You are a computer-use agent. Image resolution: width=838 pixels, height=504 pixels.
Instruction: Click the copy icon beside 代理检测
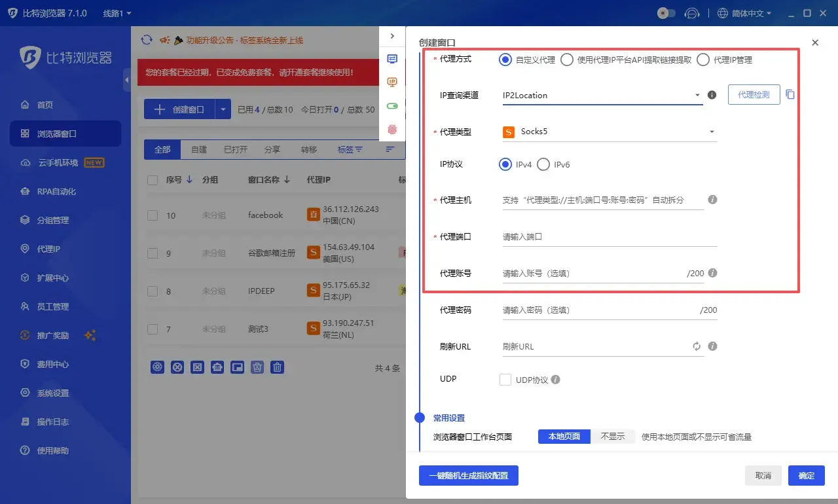[790, 94]
